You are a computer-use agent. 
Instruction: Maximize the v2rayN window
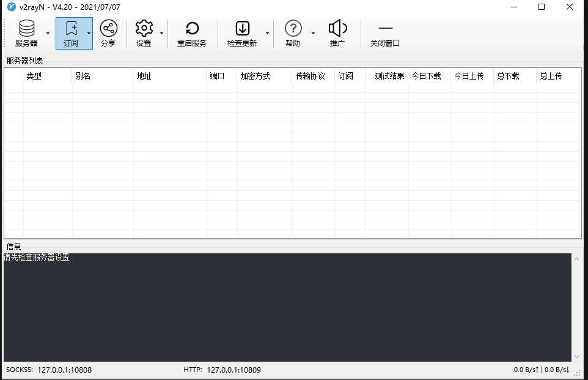click(x=542, y=7)
